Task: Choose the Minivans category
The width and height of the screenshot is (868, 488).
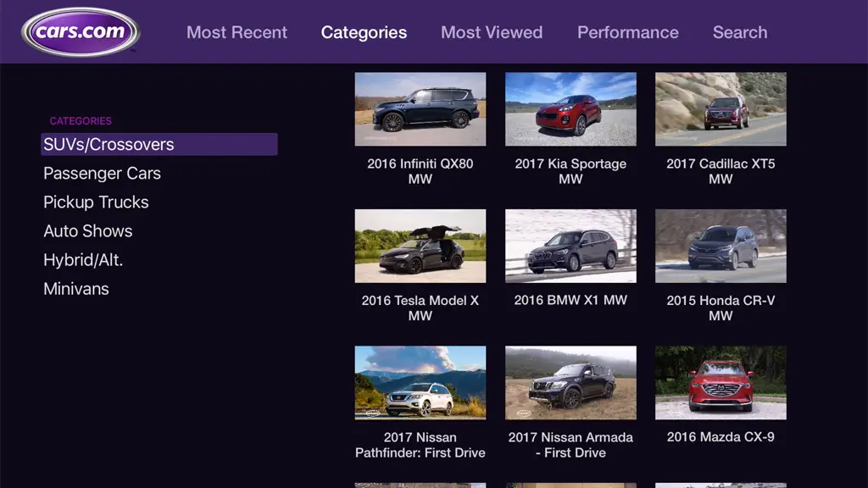Action: [75, 288]
